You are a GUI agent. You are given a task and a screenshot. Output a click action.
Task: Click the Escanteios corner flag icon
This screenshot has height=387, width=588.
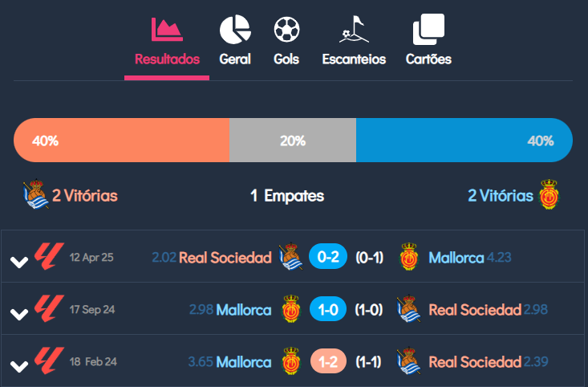tap(354, 30)
